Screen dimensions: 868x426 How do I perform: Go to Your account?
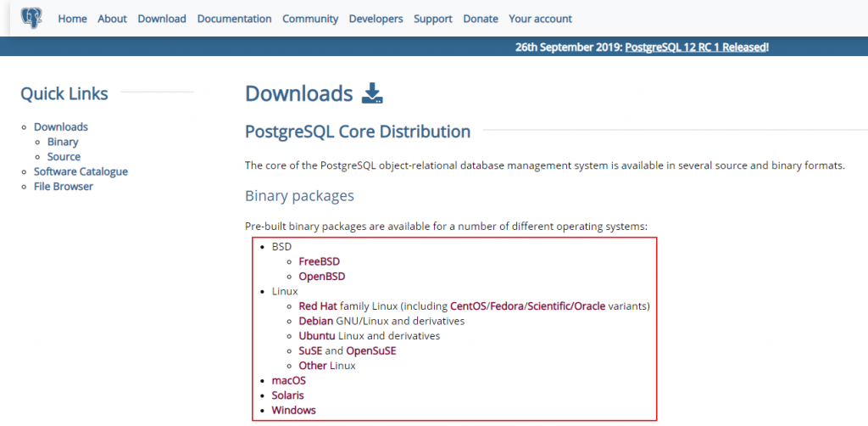tap(540, 19)
